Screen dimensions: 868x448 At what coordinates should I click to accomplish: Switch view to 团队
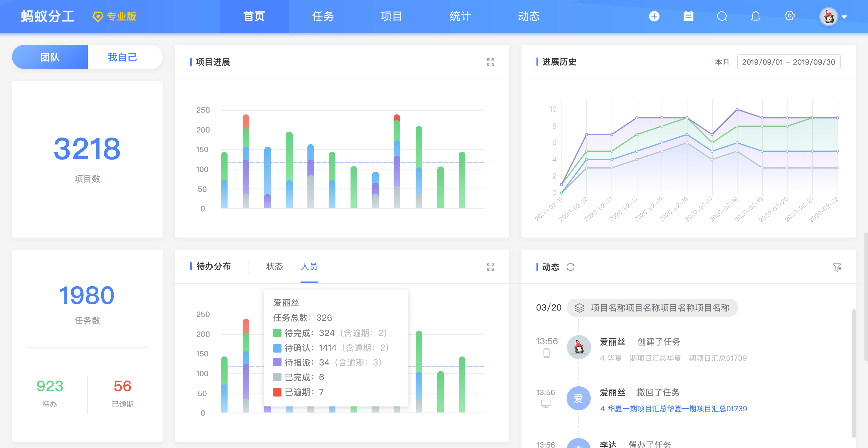click(x=50, y=57)
